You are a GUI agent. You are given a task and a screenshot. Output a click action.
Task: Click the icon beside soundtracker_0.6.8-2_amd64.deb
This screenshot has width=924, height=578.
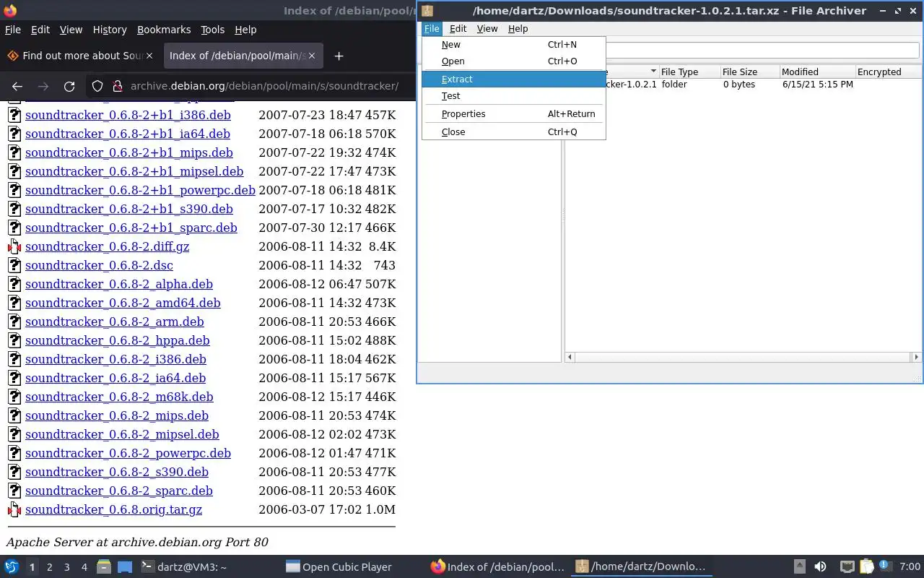click(14, 303)
